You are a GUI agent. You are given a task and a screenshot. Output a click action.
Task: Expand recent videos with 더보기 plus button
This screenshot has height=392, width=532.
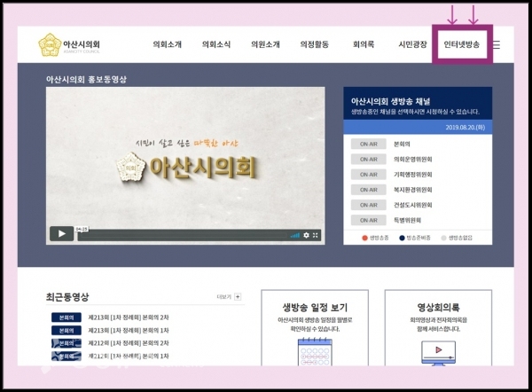coord(237,297)
